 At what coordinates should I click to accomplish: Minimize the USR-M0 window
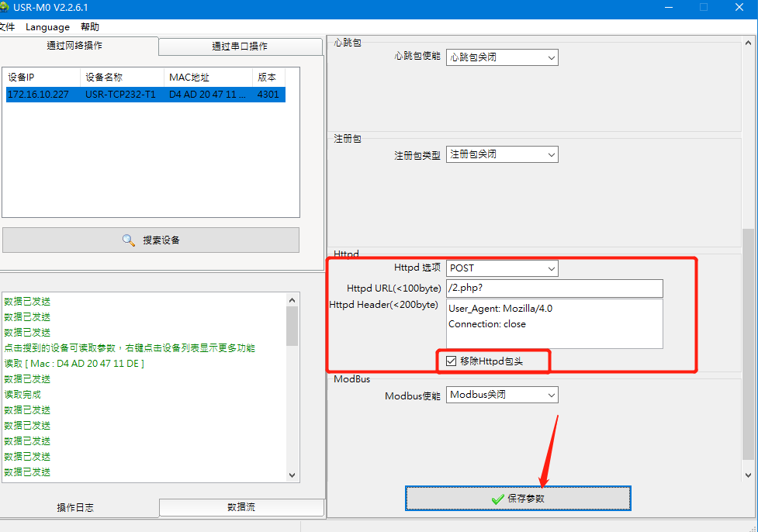coord(666,7)
